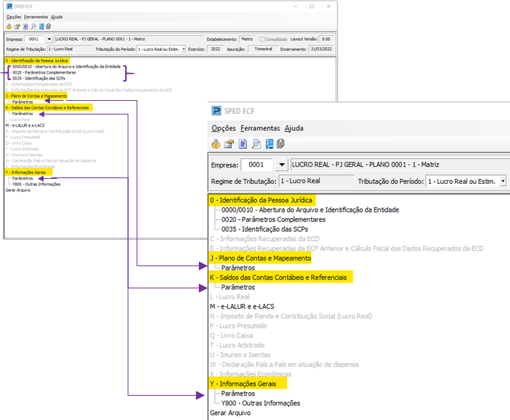Viewport: 510px width, 420px height.
Task: Open the Empresa dropdown arrow in small window
Action: (x=49, y=39)
